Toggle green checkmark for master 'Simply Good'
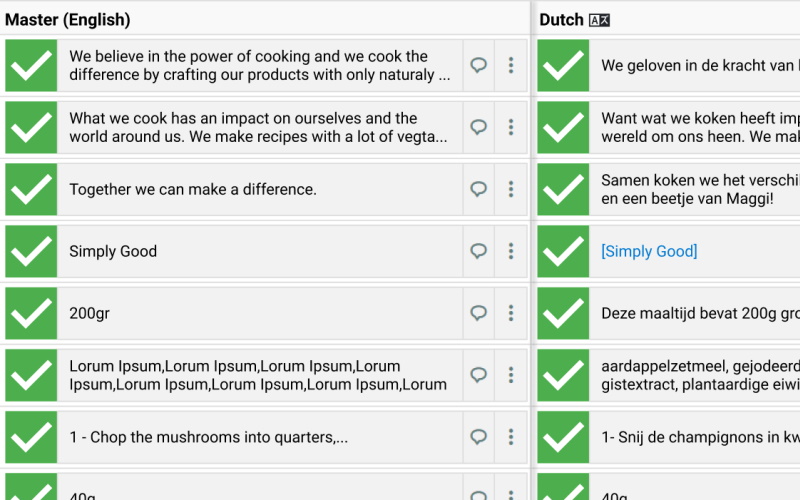This screenshot has height=500, width=800. coord(31,251)
